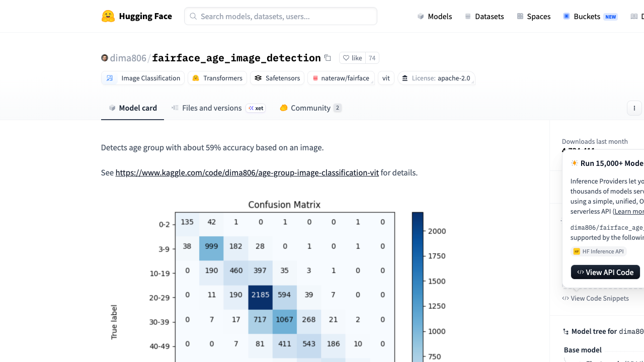Click the like button
Viewport: 644px width, 362px height.
coord(352,58)
